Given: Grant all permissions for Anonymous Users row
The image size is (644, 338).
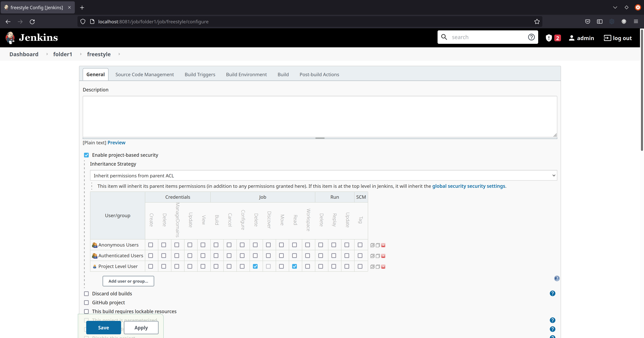Looking at the screenshot, I should point(372,245).
